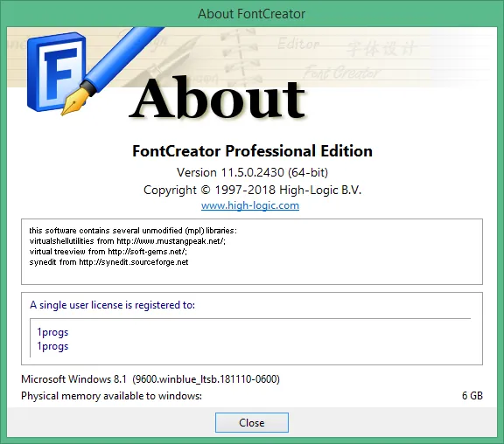This screenshot has width=504, height=444.
Task: Click the 6 GB memory value
Action: click(x=472, y=396)
